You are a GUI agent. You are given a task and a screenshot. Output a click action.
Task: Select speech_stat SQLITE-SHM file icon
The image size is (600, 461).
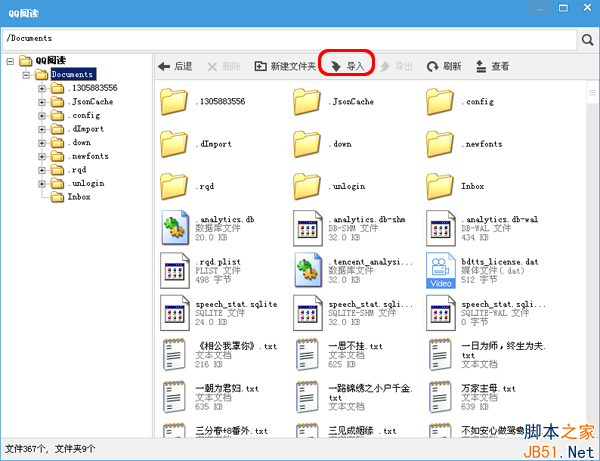308,313
